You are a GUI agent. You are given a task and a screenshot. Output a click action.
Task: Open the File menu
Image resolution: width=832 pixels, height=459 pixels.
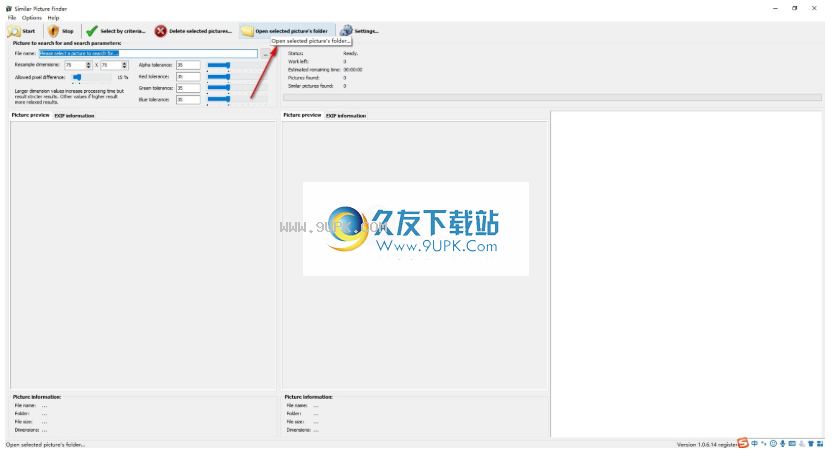click(x=12, y=18)
